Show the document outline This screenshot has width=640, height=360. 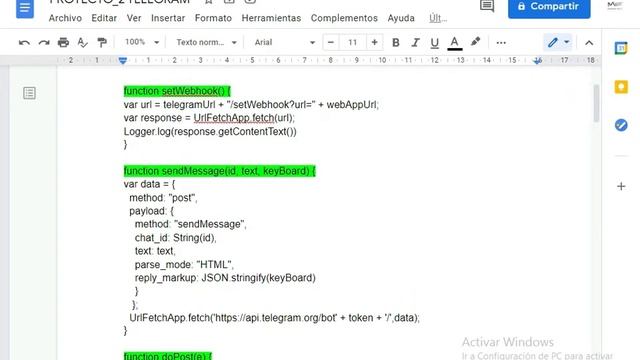(29, 93)
